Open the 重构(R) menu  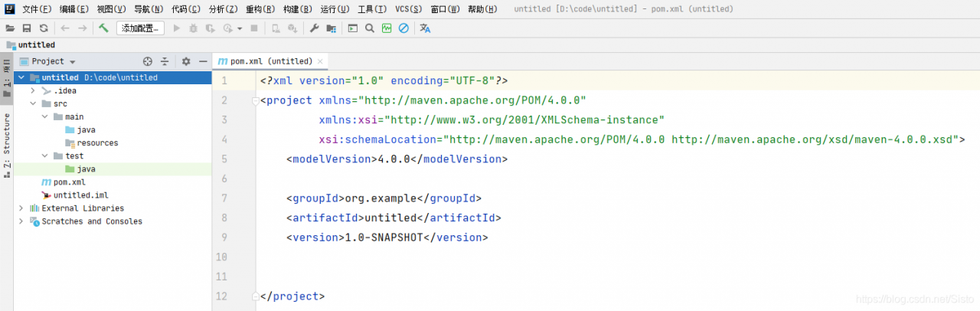[261, 9]
